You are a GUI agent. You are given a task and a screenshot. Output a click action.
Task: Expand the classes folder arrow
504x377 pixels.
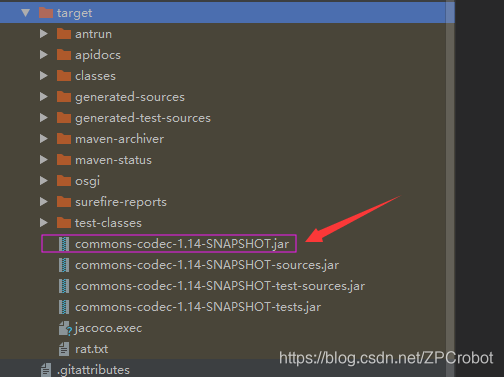[x=44, y=76]
